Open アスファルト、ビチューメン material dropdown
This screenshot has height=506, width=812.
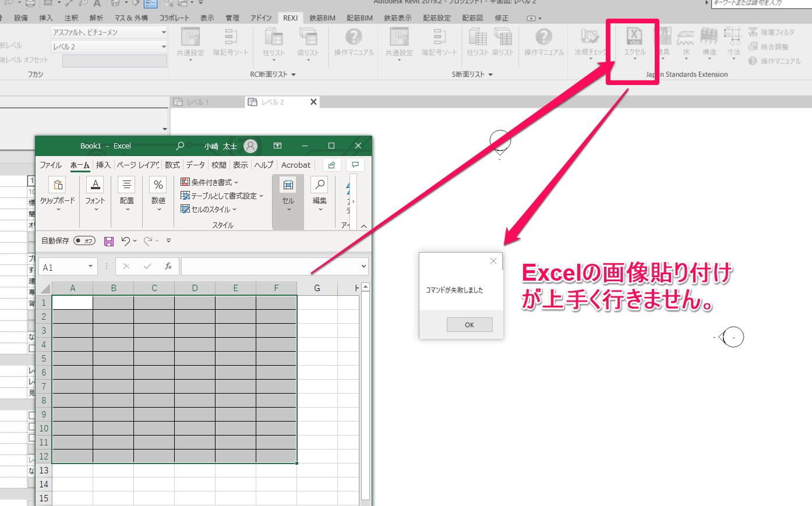[163, 32]
